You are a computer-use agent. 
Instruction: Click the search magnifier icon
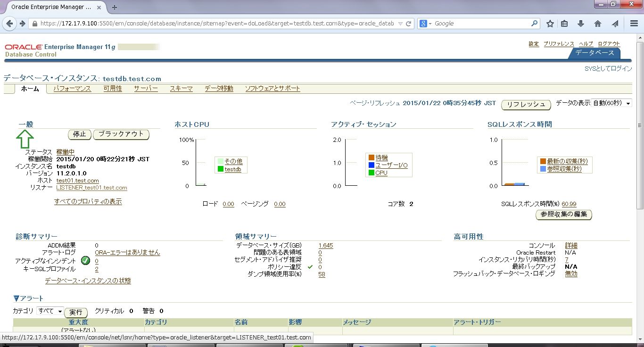(x=534, y=23)
